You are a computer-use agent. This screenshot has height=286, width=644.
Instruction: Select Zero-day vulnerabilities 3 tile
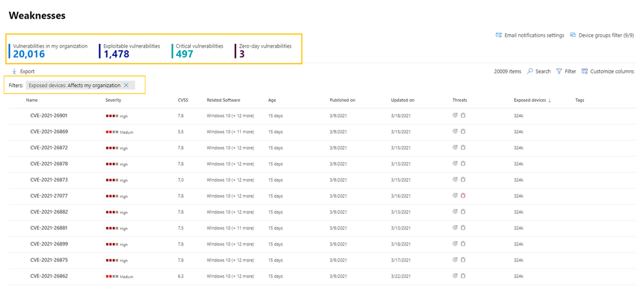[x=265, y=51]
